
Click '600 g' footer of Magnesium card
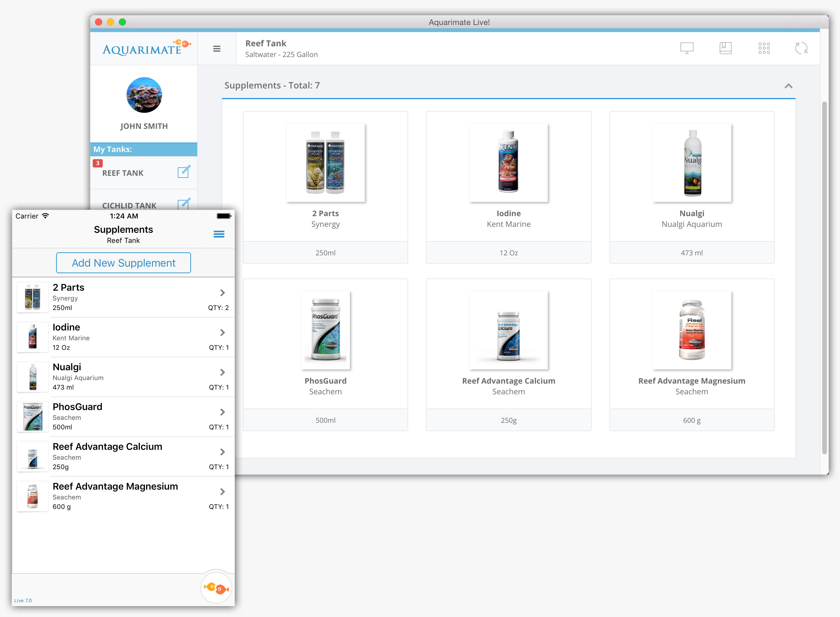(692, 420)
